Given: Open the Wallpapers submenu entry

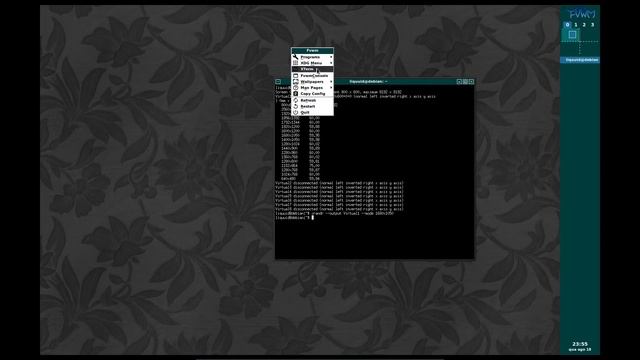Looking at the screenshot, I should [x=312, y=82].
